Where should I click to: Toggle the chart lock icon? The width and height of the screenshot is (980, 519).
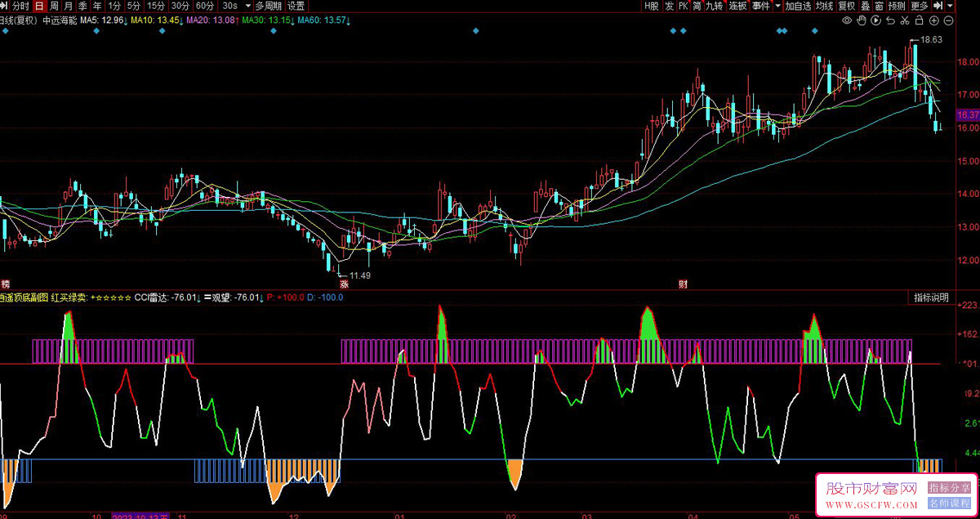(919, 20)
